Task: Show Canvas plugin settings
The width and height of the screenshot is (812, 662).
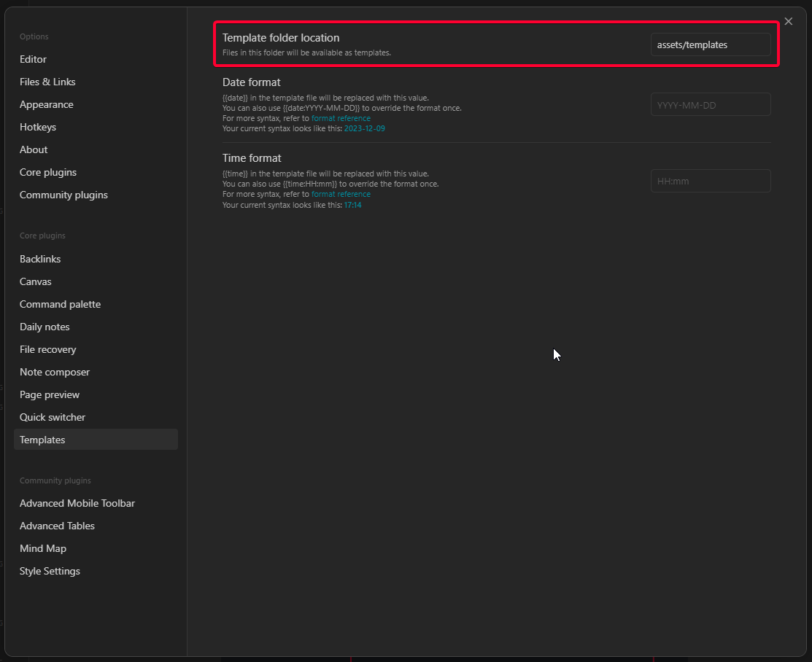Action: coord(36,281)
